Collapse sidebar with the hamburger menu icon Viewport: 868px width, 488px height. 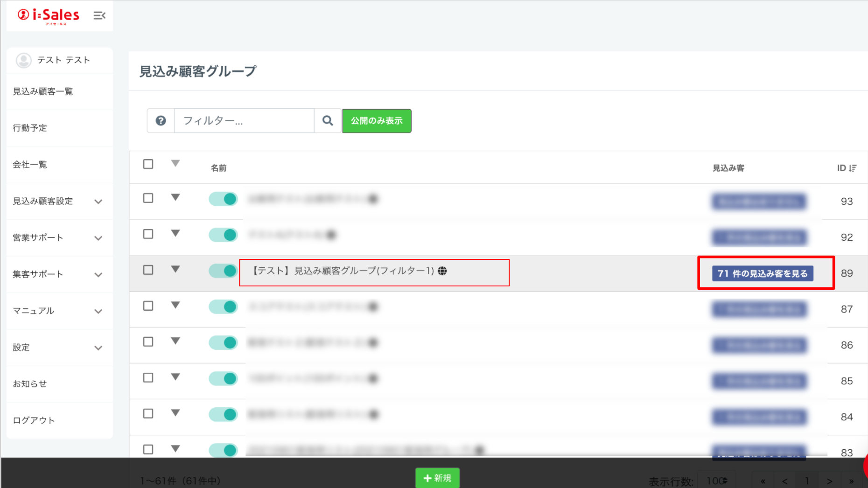tap(99, 16)
